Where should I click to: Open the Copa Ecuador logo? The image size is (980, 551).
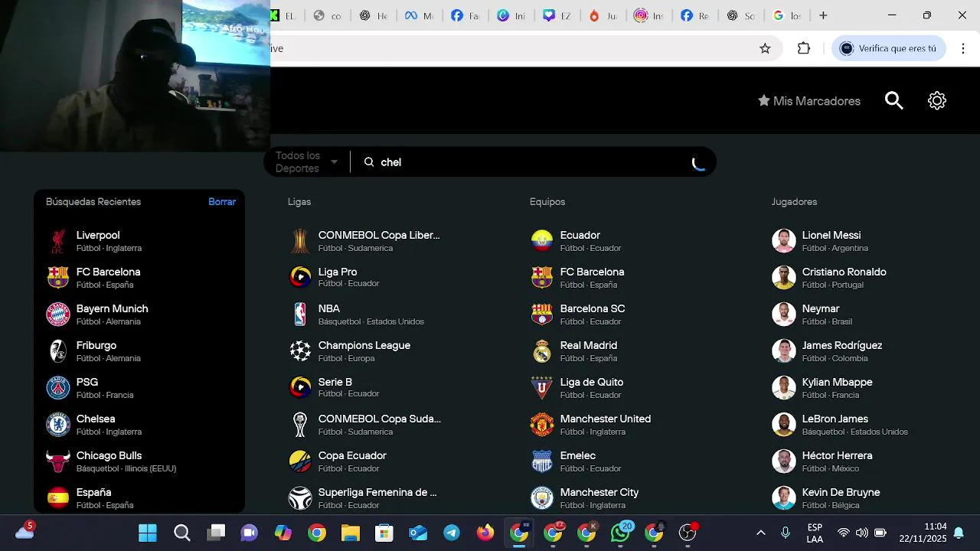[x=300, y=461]
